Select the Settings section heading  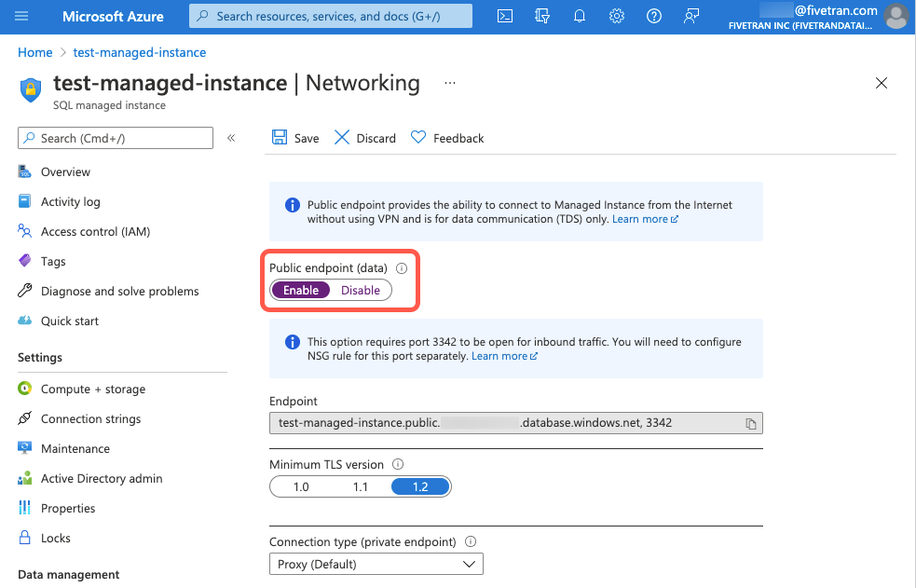point(40,357)
